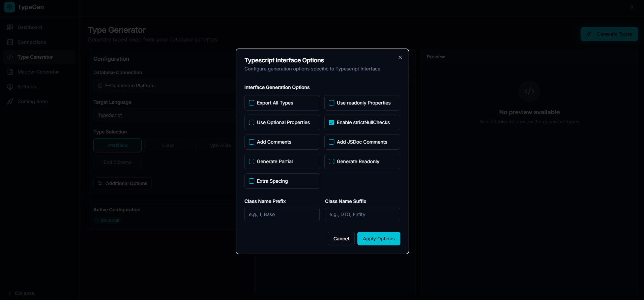This screenshot has width=644, height=300.
Task: Check the Add Comments checkbox
Action: (x=252, y=142)
